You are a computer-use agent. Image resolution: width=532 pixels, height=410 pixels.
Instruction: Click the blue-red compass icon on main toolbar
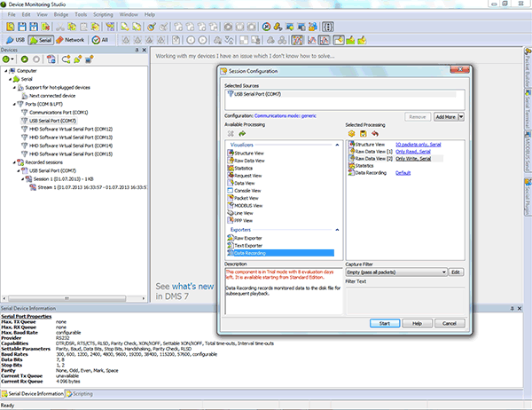click(267, 27)
